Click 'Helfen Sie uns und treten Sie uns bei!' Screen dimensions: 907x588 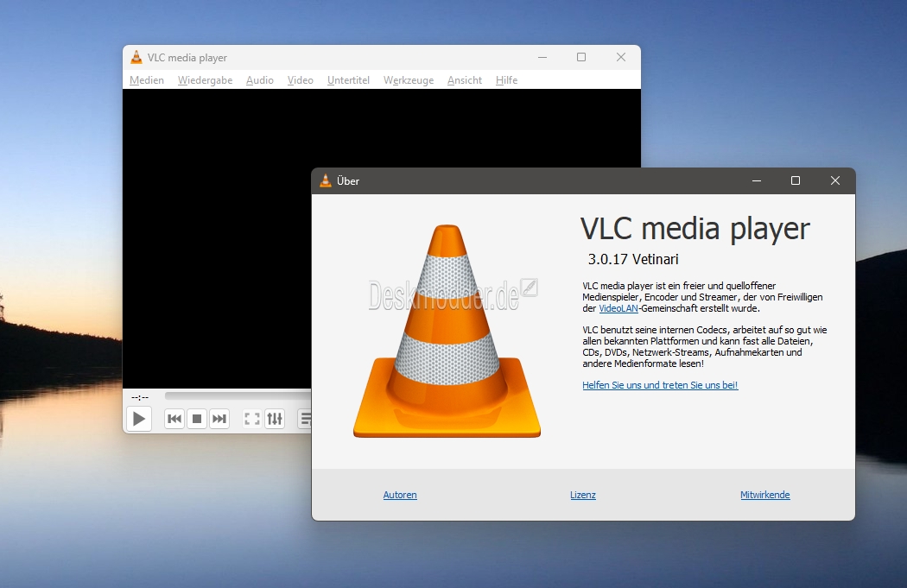click(x=660, y=385)
